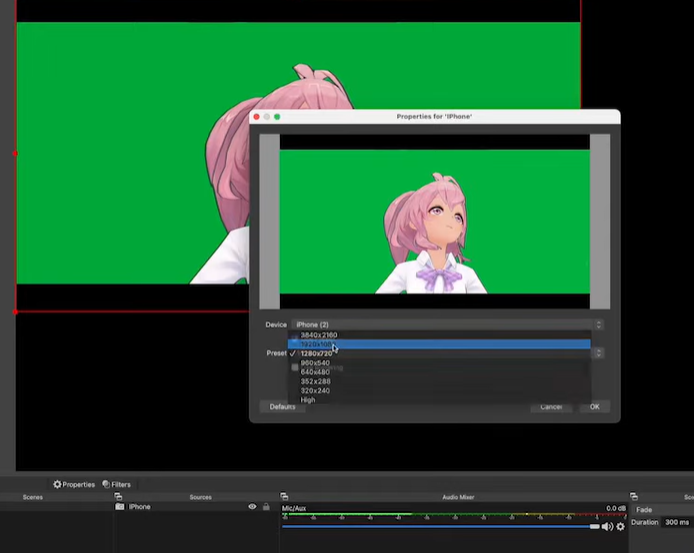Open the Device dropdown showing iPhone (2)
Screen dimensions: 694x553
(447, 325)
